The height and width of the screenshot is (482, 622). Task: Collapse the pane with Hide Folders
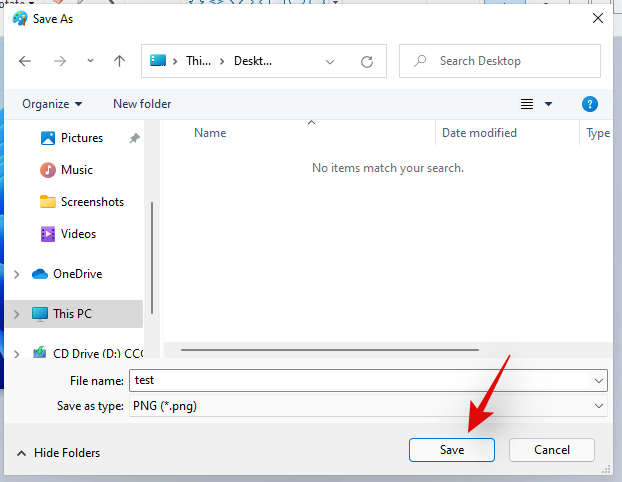point(58,453)
